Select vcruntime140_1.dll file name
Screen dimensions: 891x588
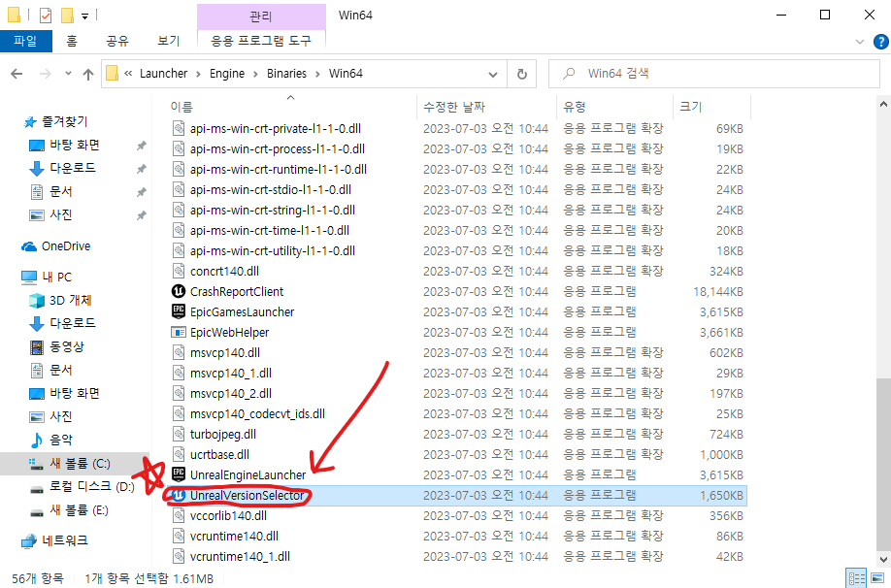[240, 557]
